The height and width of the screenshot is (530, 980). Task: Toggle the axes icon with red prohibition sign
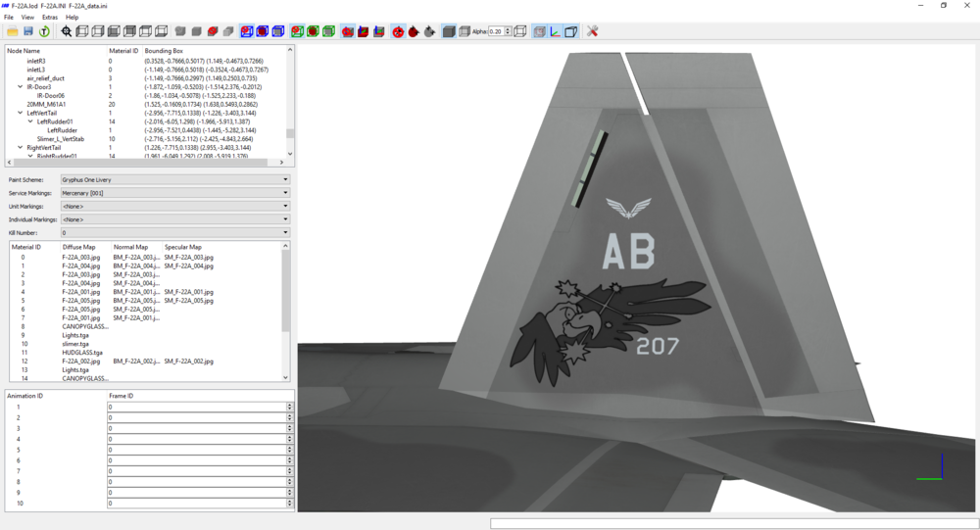click(x=348, y=31)
